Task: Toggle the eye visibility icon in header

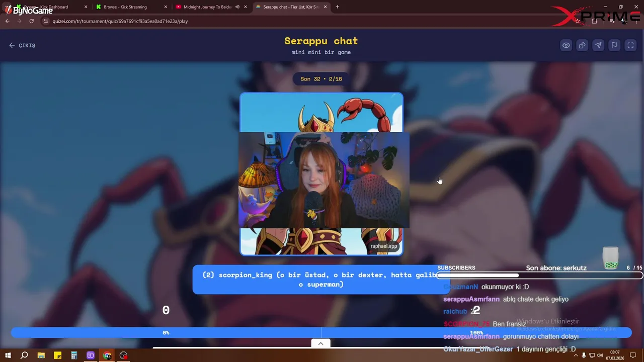Action: tap(566, 45)
